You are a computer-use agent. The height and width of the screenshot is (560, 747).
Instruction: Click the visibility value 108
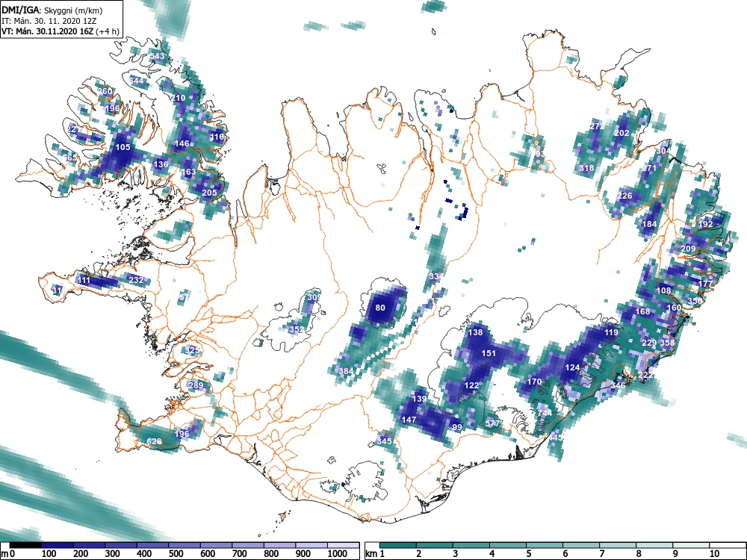663,290
